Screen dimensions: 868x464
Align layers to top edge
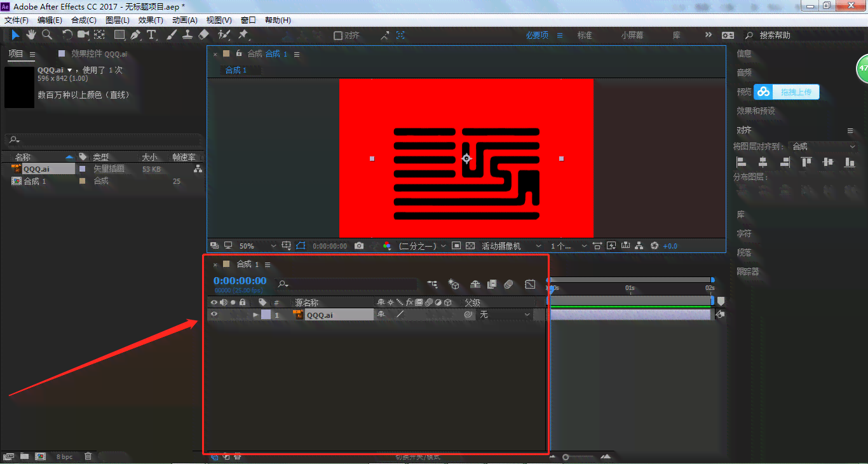pos(807,162)
